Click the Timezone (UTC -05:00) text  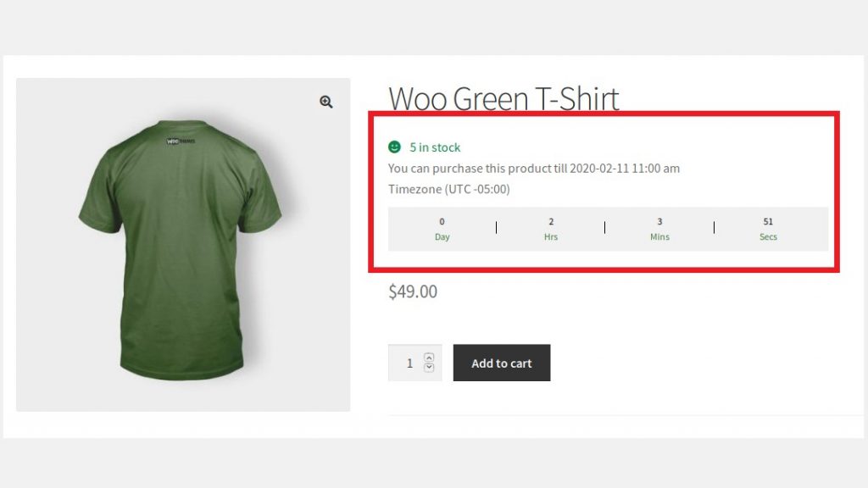449,189
